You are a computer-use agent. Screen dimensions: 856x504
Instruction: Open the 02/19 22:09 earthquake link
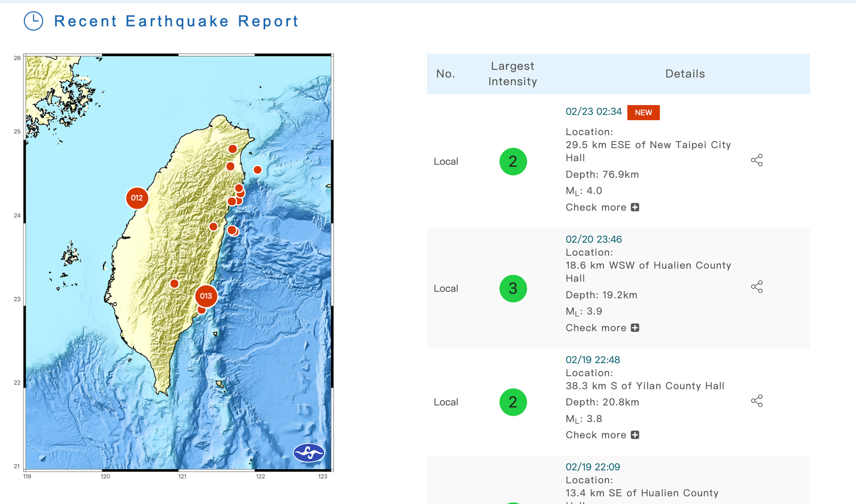[593, 467]
